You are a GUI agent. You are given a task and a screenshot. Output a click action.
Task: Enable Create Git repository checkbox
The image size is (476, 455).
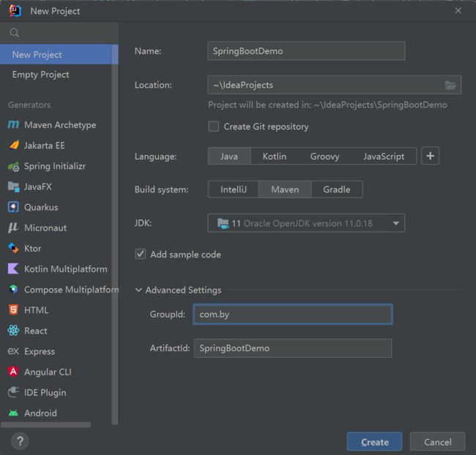[x=213, y=127]
